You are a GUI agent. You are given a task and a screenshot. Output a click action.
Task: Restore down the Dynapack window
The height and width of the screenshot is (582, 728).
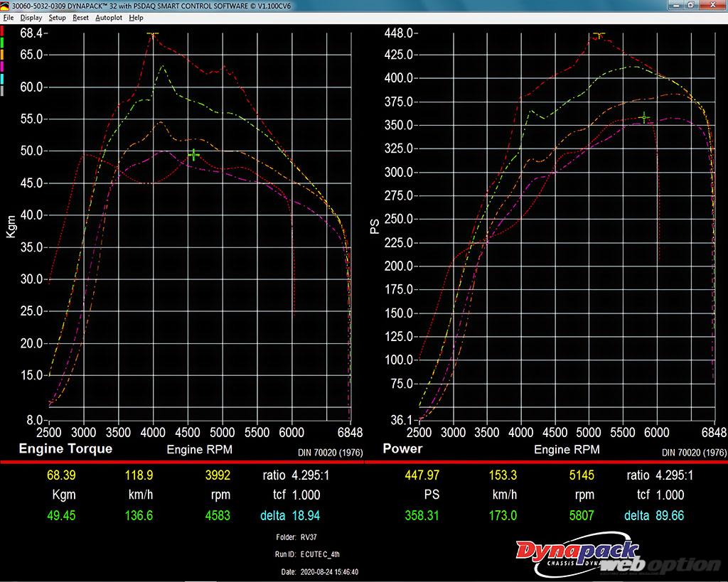690,6
